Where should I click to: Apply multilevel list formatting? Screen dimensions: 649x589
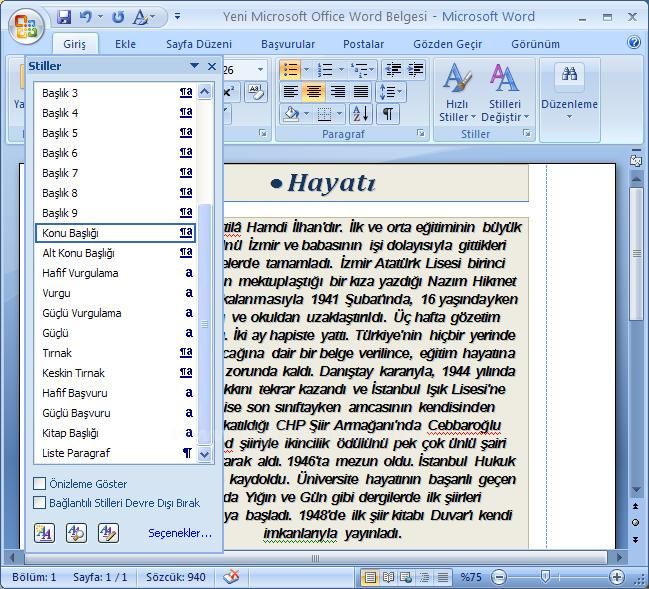click(358, 70)
